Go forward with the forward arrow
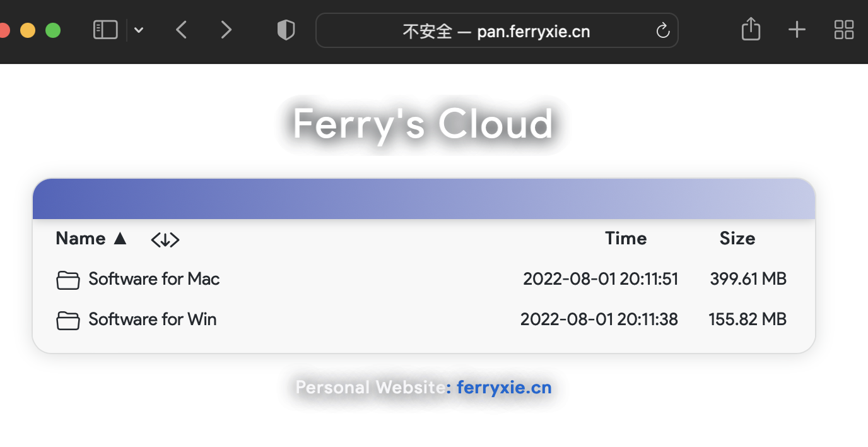868x447 pixels. click(x=226, y=30)
